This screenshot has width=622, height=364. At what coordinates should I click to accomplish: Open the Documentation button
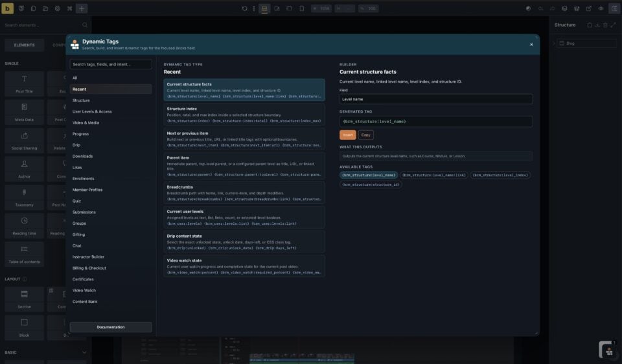[111, 327]
